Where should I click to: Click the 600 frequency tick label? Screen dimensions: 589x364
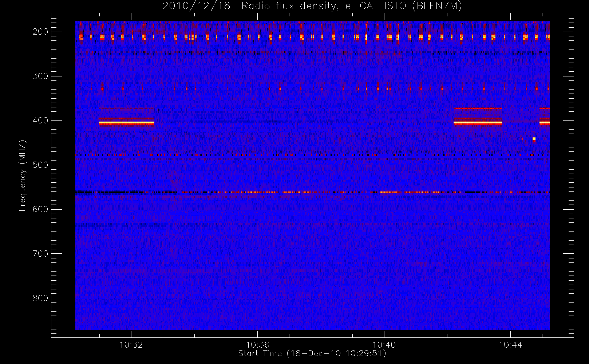pyautogui.click(x=40, y=209)
